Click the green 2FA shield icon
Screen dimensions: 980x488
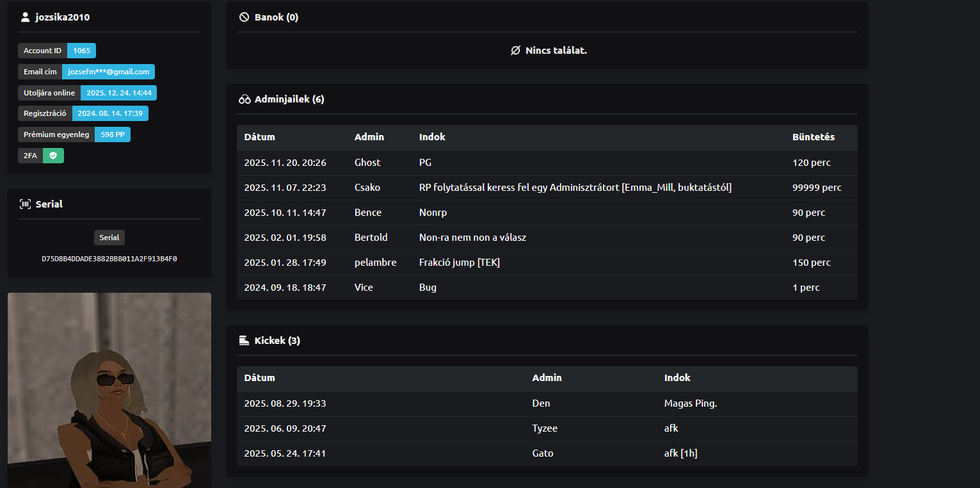point(53,156)
